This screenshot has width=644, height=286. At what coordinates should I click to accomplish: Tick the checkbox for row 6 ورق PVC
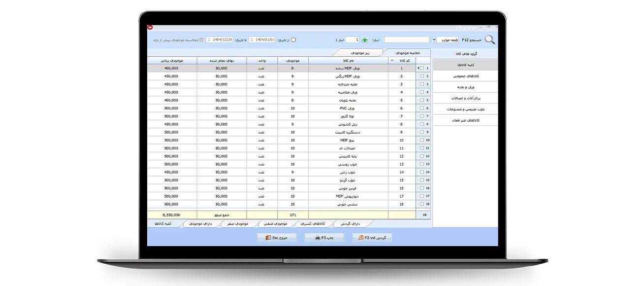pos(422,108)
